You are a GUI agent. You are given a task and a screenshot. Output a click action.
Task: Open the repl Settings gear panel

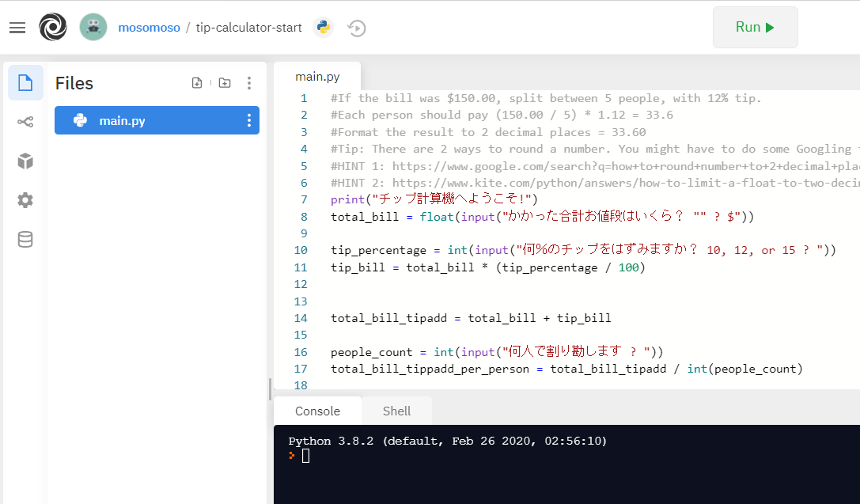[25, 200]
